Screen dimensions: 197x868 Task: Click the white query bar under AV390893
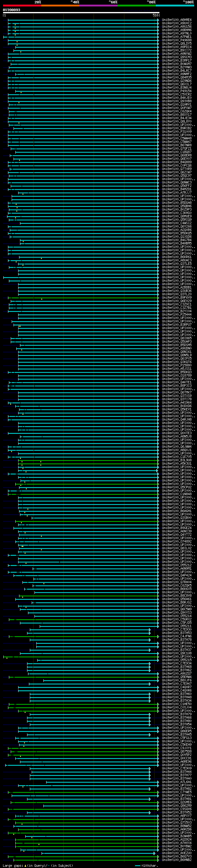(x=81, y=13)
